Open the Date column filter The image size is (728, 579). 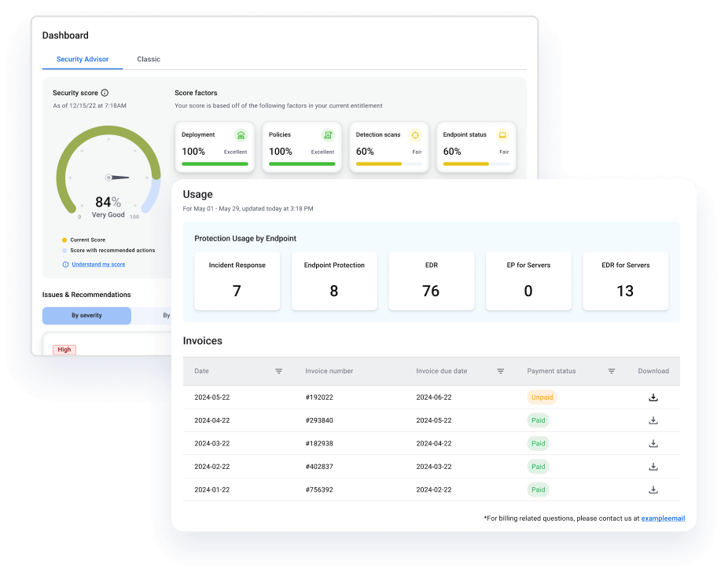[279, 371]
